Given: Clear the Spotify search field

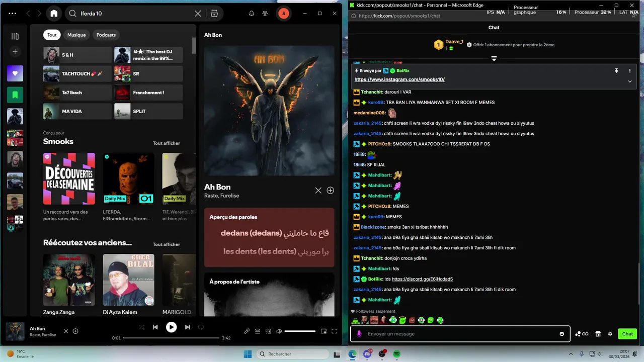Looking at the screenshot, I should pos(198,14).
